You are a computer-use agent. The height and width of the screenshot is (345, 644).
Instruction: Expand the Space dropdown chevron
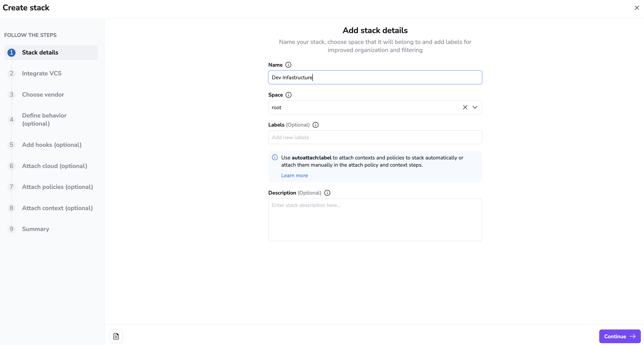(475, 107)
